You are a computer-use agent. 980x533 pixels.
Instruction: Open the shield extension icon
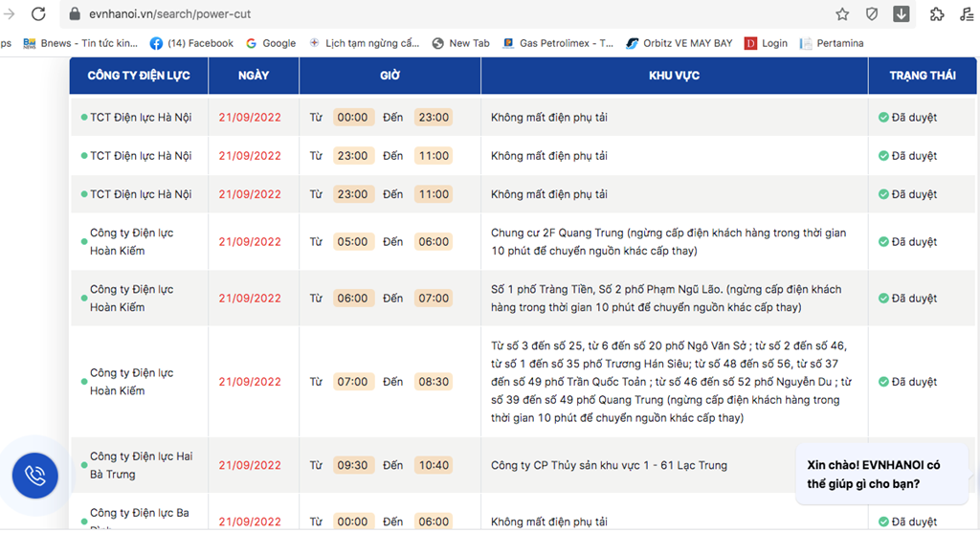click(872, 13)
